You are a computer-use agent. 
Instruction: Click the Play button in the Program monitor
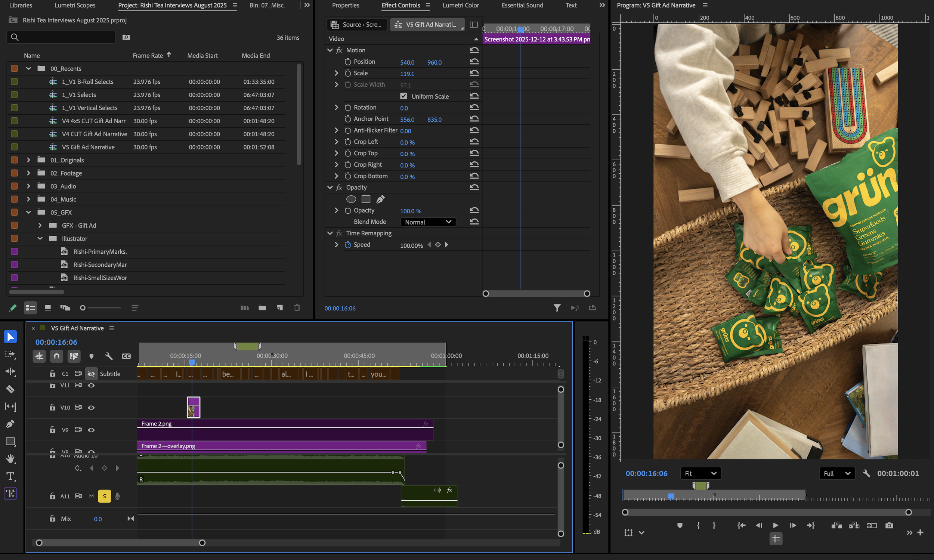click(x=775, y=525)
